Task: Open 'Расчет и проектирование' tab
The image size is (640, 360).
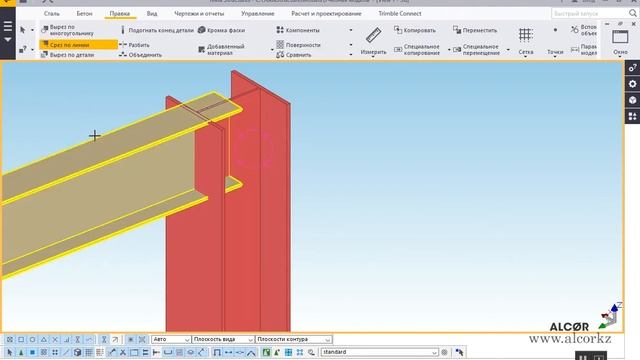Action: 326,13
